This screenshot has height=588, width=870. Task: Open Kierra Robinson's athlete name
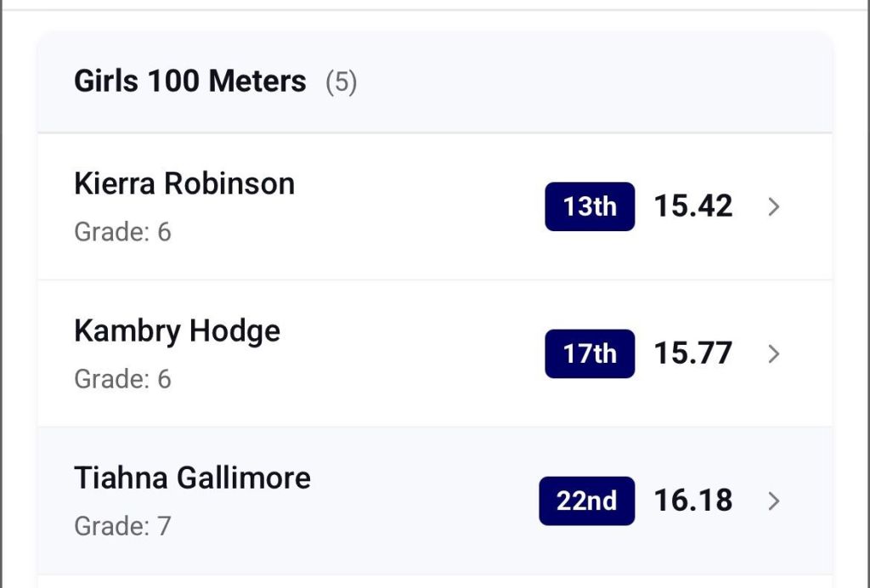184,184
